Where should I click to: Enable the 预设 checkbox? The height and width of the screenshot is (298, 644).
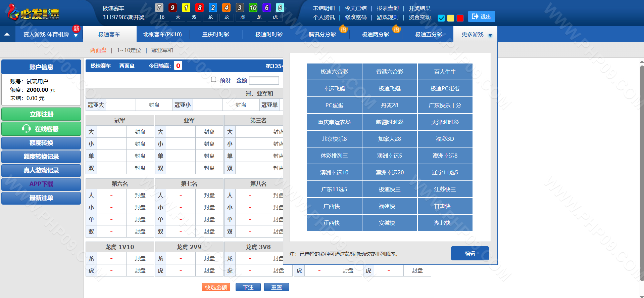coord(213,80)
